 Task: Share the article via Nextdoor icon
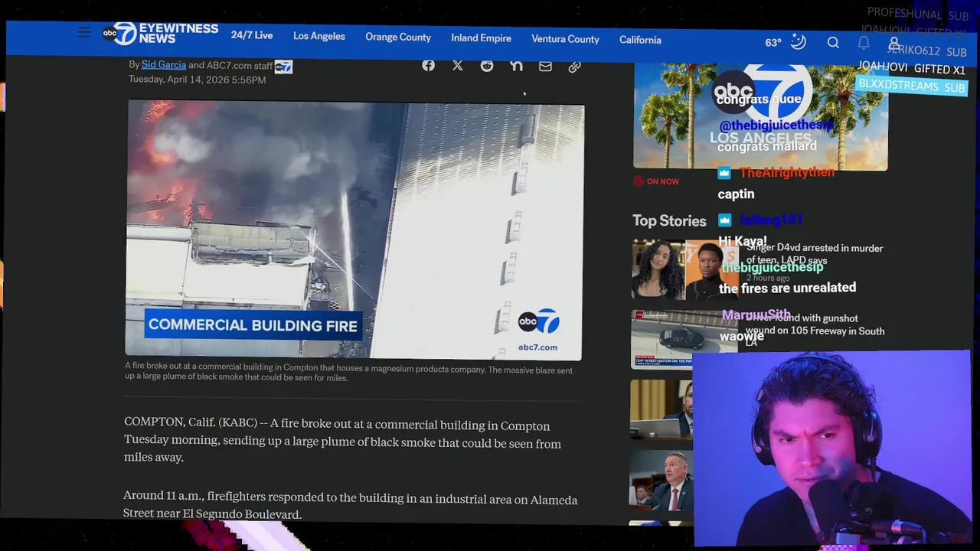pos(516,67)
